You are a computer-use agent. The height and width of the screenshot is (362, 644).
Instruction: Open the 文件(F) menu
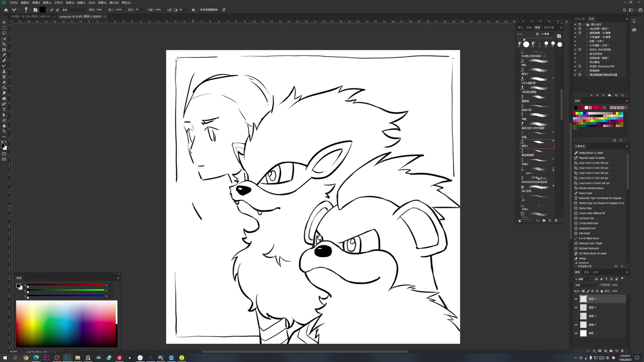tap(14, 3)
